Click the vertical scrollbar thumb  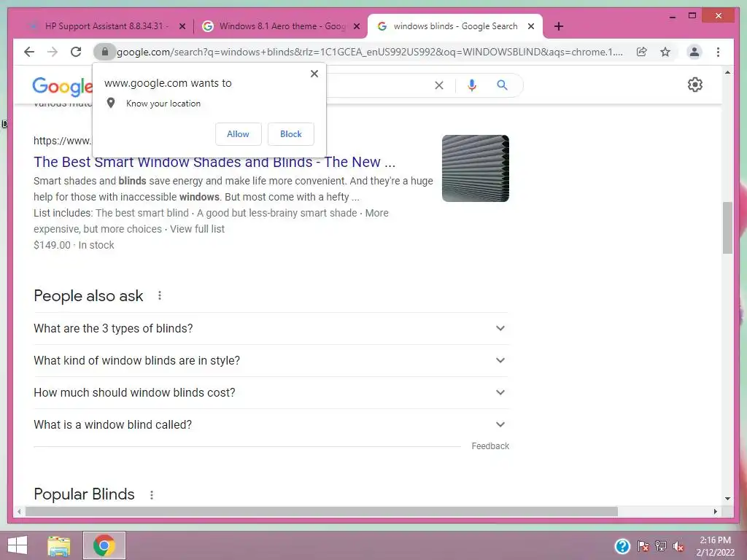[727, 227]
